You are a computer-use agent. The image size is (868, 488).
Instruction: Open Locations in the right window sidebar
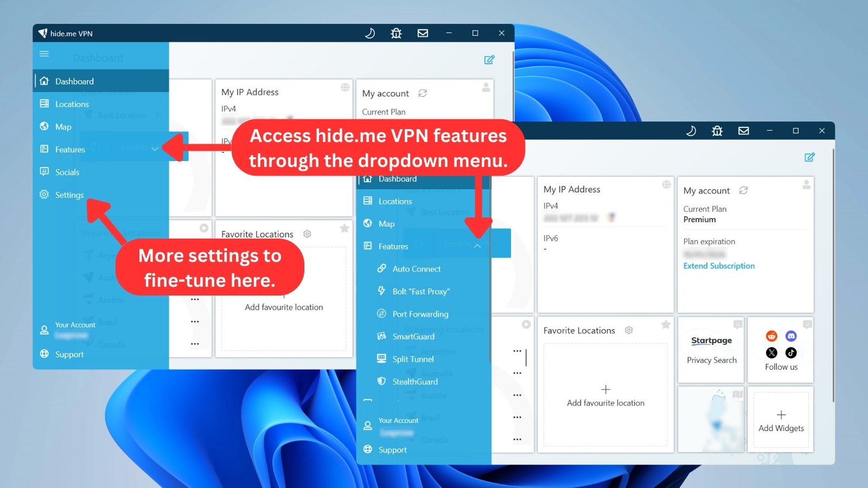[423, 201]
